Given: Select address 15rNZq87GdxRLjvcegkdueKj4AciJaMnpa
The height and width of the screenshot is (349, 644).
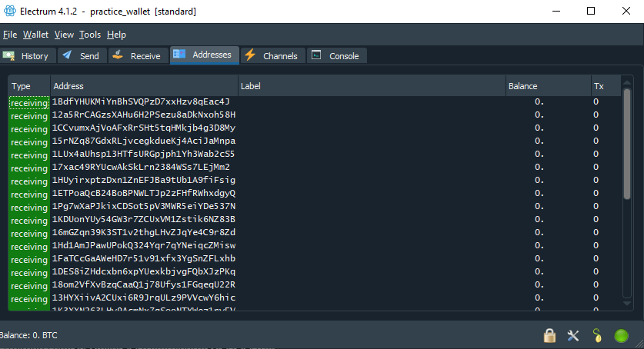Looking at the screenshot, I should click(x=144, y=141).
